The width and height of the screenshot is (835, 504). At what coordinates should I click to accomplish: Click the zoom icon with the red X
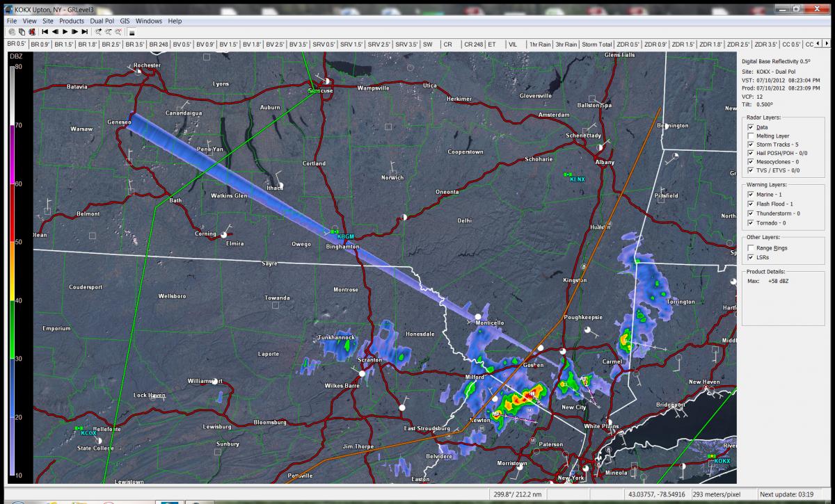point(118,31)
